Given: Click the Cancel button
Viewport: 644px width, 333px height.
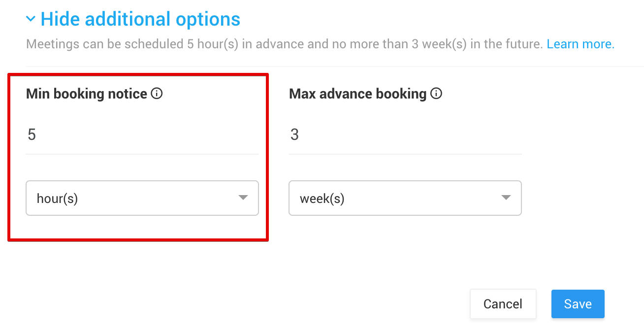Looking at the screenshot, I should click(x=503, y=304).
